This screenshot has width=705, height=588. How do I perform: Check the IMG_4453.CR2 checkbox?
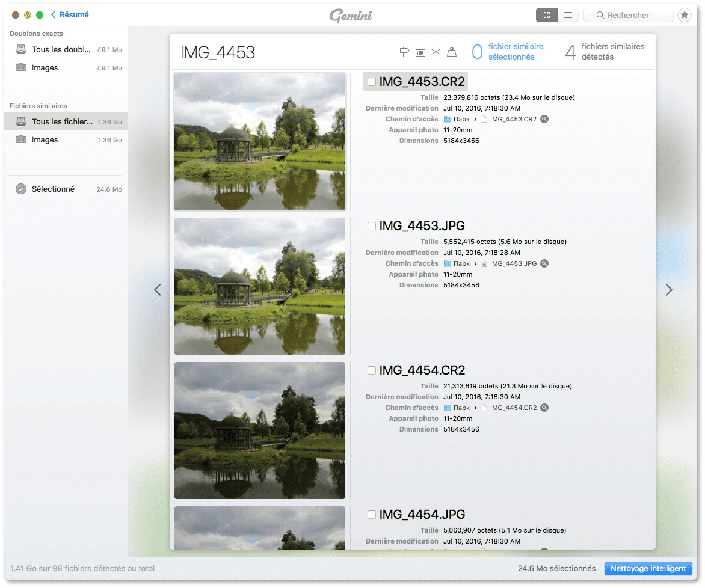point(371,82)
